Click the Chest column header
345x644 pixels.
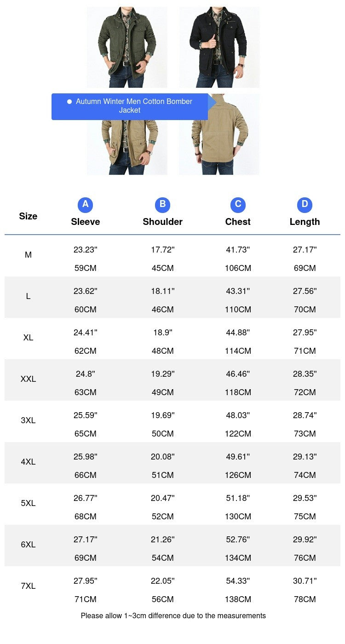pyautogui.click(x=238, y=222)
